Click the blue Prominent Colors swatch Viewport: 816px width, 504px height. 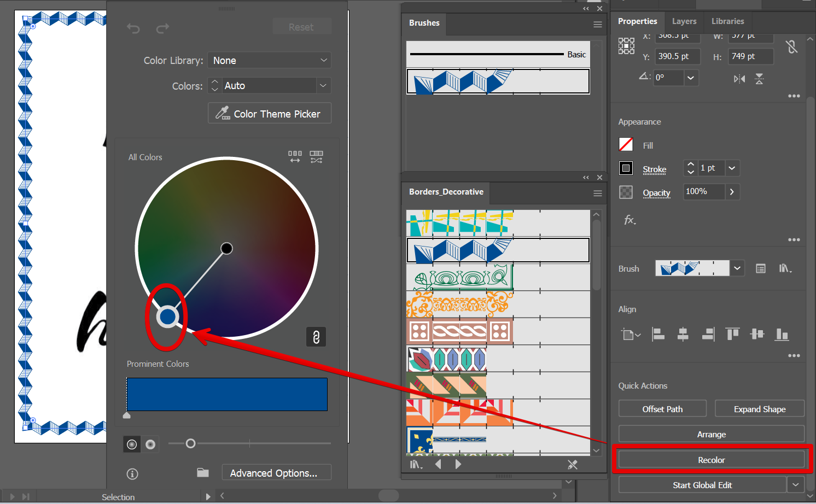coord(227,394)
